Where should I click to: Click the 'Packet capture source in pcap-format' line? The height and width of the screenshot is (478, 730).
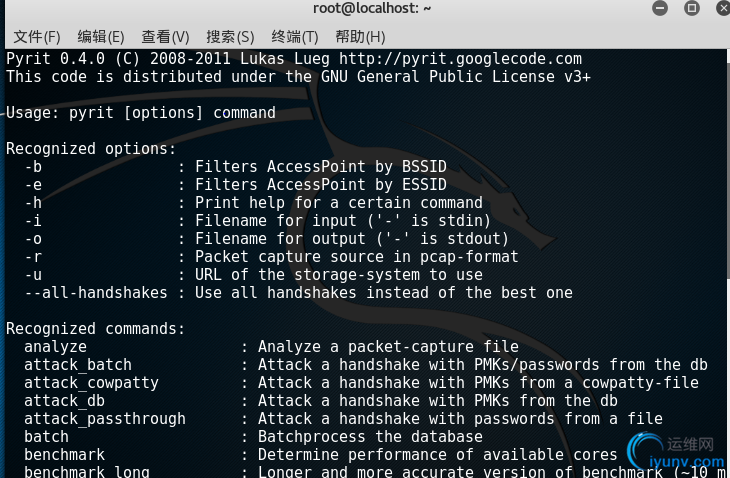pos(356,257)
